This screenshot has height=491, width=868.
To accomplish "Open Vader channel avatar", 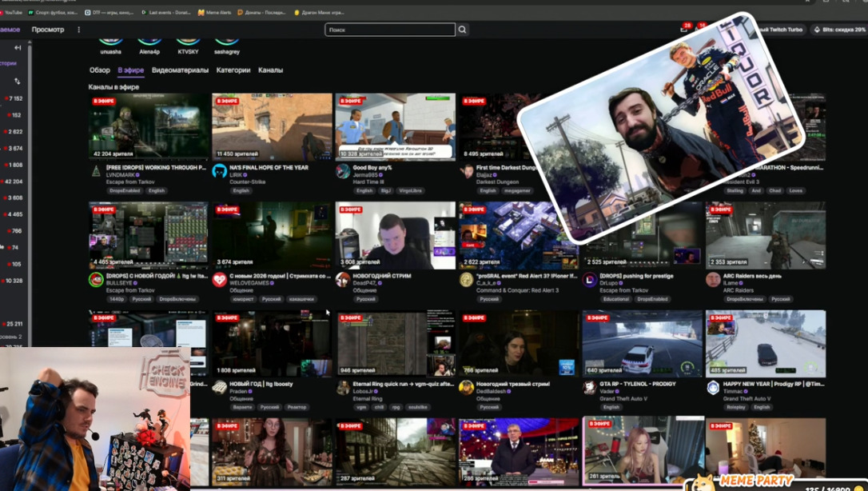I will [x=590, y=388].
